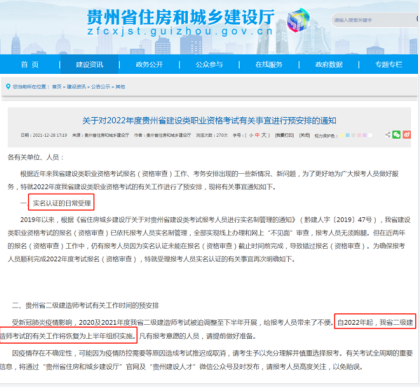The width and height of the screenshot is (420, 387).
Task: Go to 政务公开 menu item
Action: coord(149,64)
